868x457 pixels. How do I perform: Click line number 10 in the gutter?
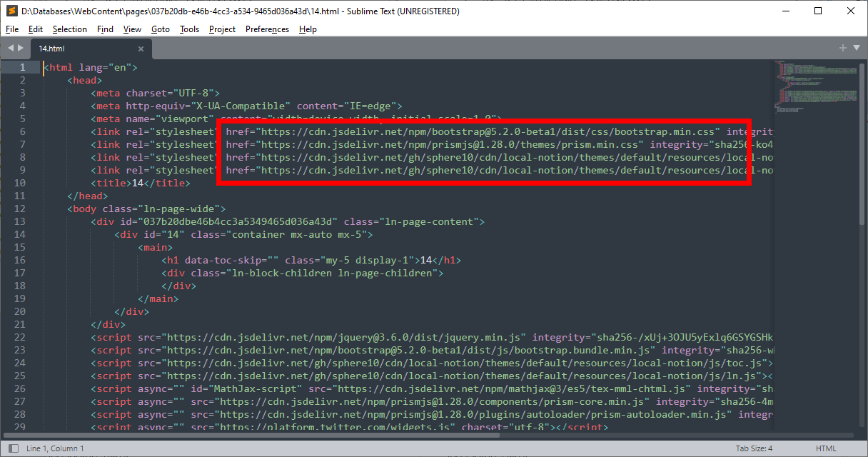point(19,183)
